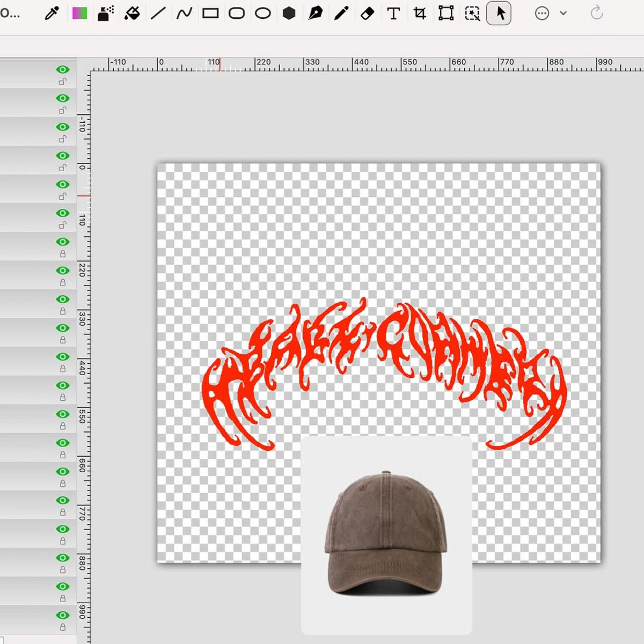Click the selected Arrow pointer tool
The height and width of the screenshot is (644, 644).
point(499,13)
